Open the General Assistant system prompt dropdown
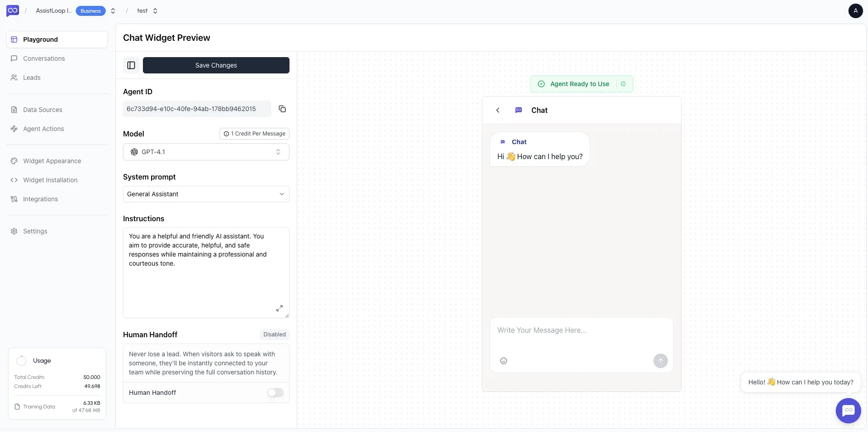 pos(206,194)
